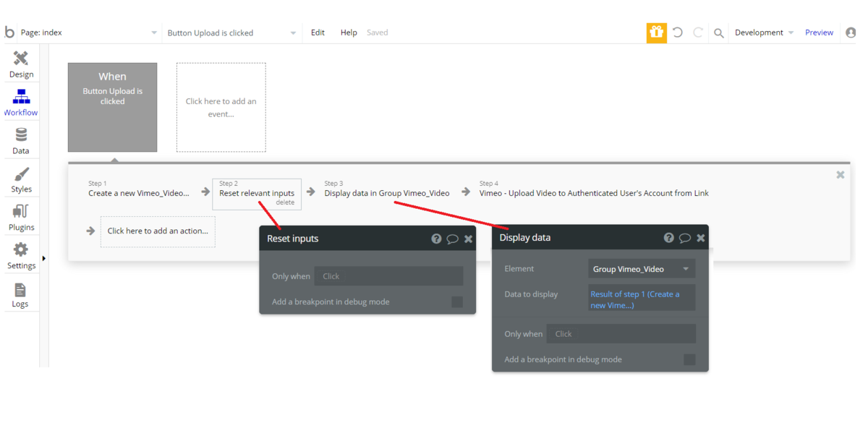868x428 pixels.
Task: Click the user account avatar icon
Action: tap(851, 33)
